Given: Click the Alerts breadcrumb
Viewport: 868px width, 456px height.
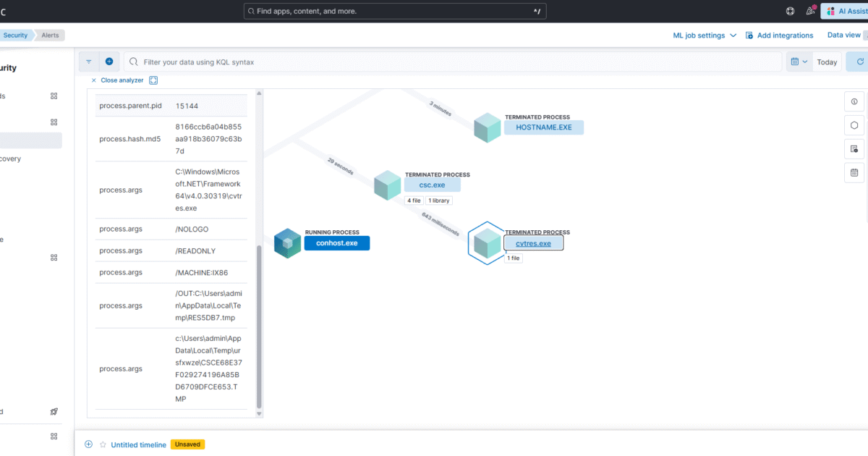Looking at the screenshot, I should pos(50,35).
